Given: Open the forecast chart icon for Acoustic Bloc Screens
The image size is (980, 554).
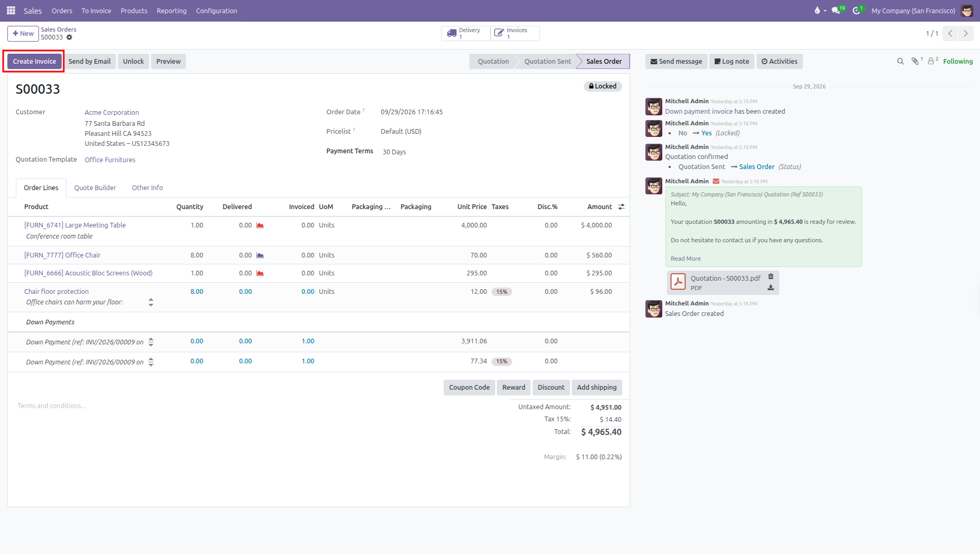Looking at the screenshot, I should coord(260,273).
